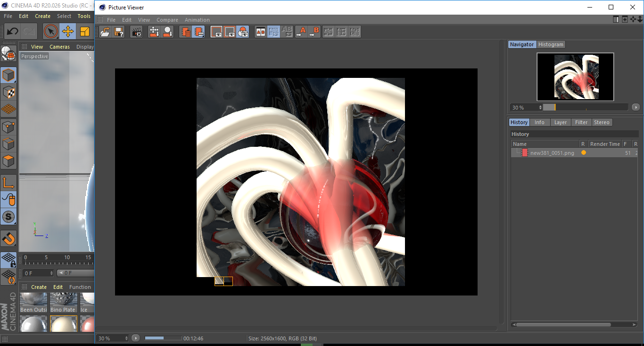
Task: Select Points mode cube icon
Action: click(8, 127)
